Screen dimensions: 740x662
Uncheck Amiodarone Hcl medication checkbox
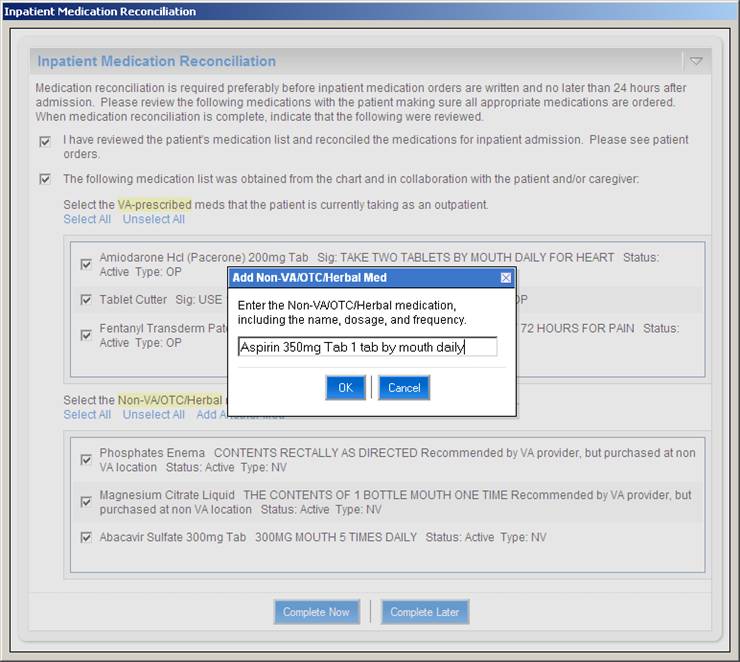coord(87,264)
